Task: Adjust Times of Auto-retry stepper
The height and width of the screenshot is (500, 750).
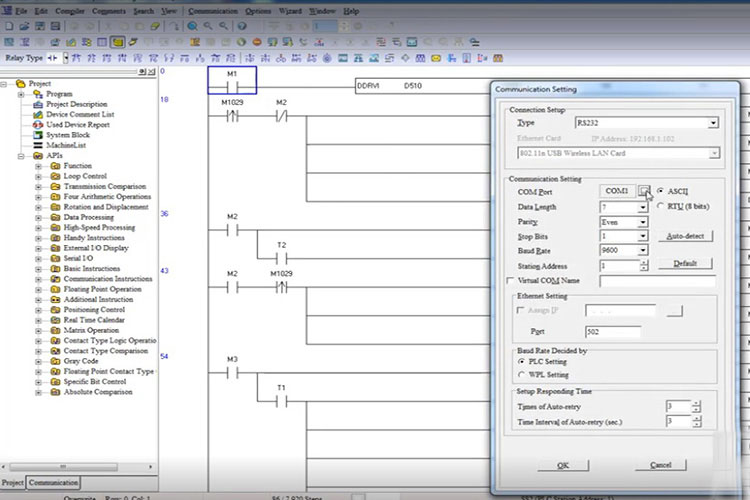Action: tap(696, 407)
